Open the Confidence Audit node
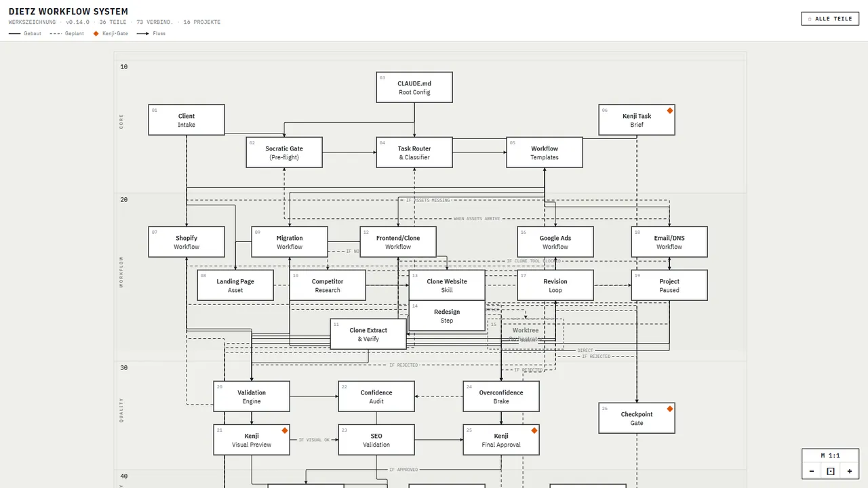Viewport: 868px width, 488px height. (376, 396)
